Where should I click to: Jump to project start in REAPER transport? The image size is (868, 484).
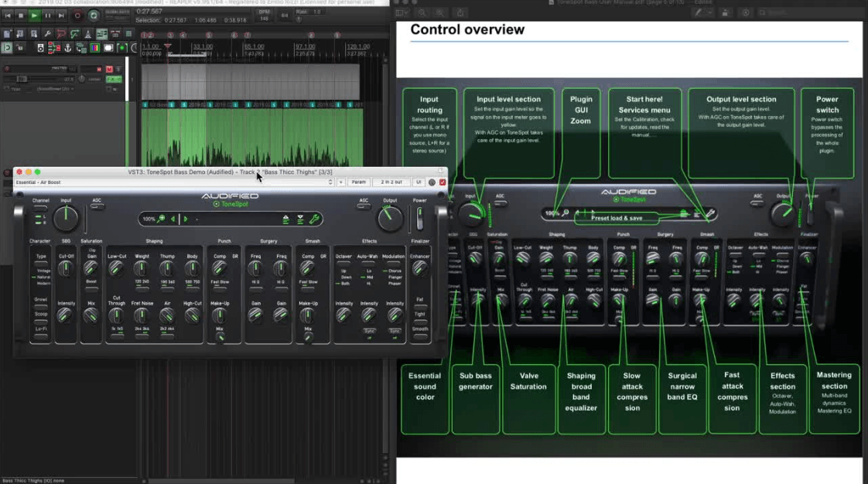pos(8,15)
